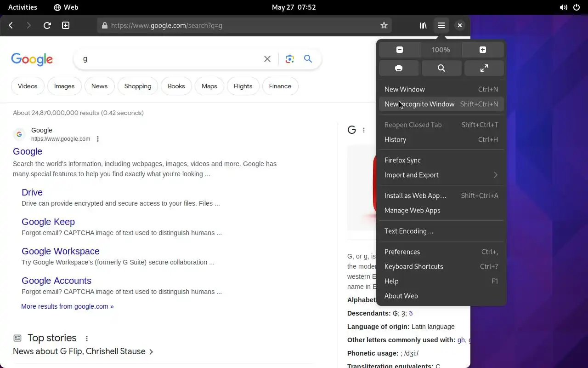Open Manage Web Apps

pos(441,210)
